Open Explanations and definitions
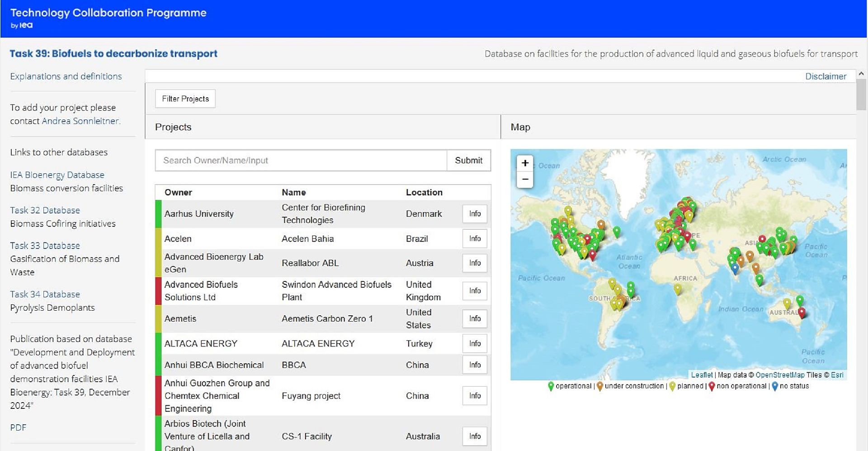 (66, 76)
